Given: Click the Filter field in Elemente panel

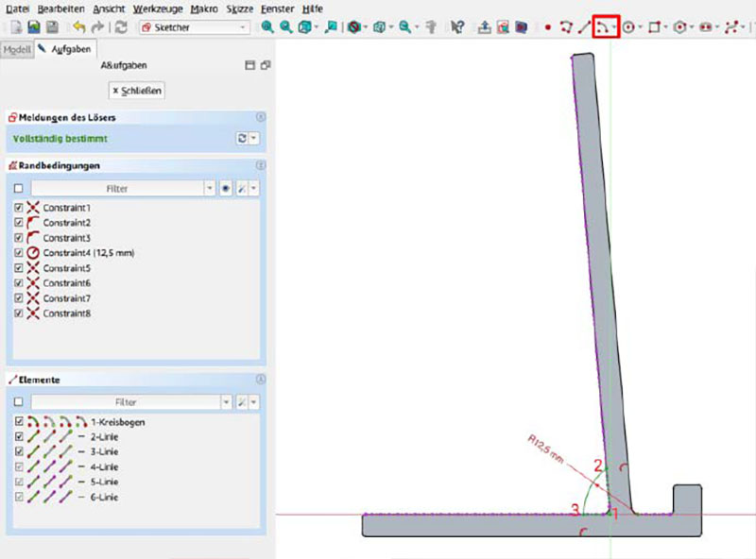Looking at the screenshot, I should tap(125, 401).
